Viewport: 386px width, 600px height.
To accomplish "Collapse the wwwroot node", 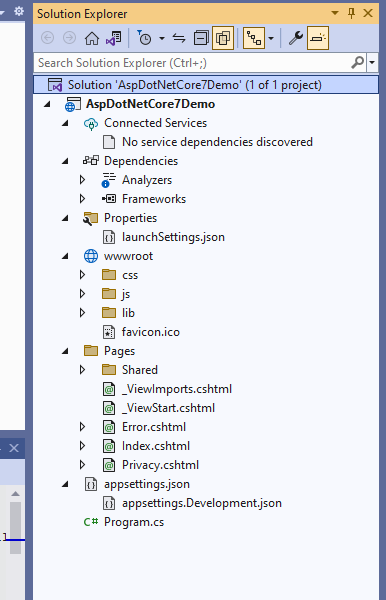I will [x=65, y=256].
